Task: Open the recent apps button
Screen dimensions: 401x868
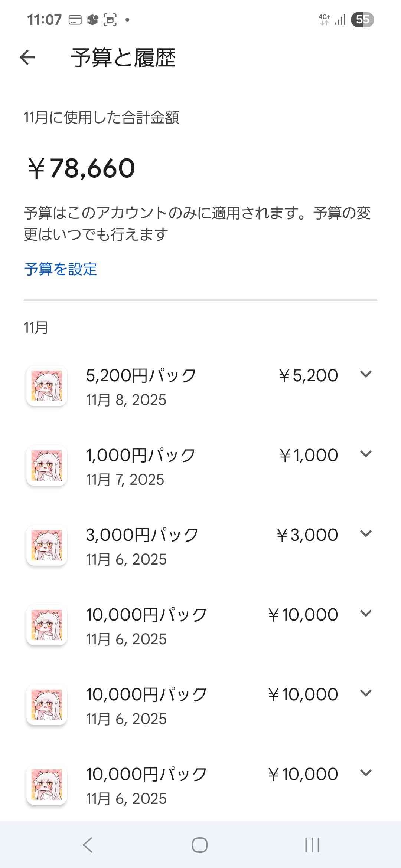Action: click(312, 845)
